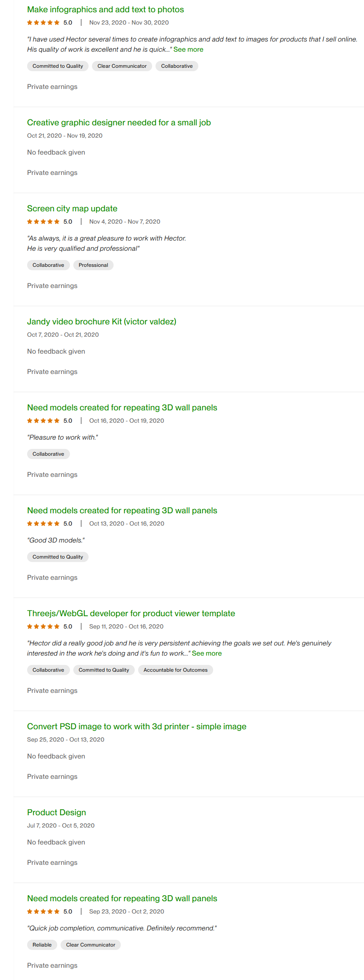Click "Committed to Quality" badge under "Good 3D models"
Screen dimensions: 364x980
pos(58,557)
